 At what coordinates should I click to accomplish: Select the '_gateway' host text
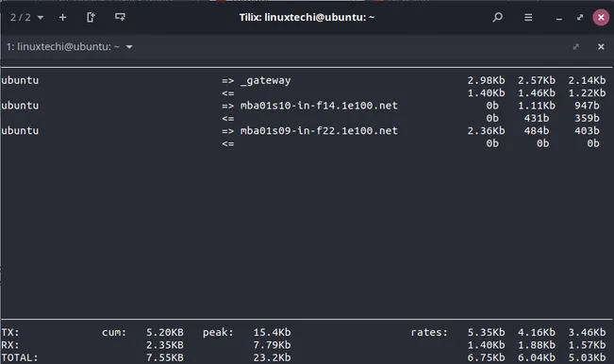pyautogui.click(x=266, y=81)
